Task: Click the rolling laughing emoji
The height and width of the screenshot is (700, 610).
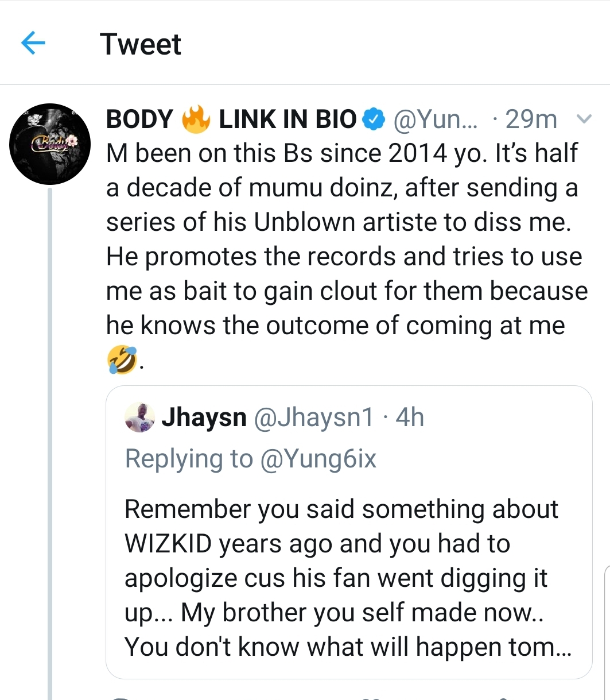Action: [x=122, y=360]
